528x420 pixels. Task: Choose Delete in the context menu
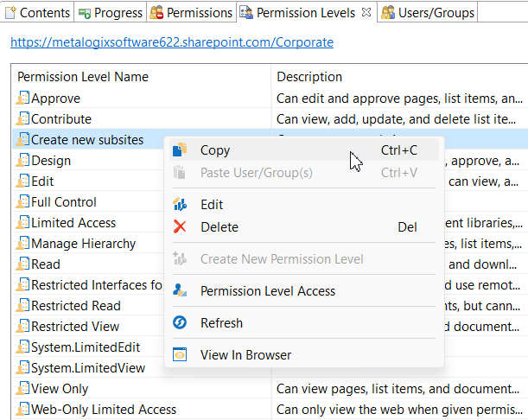coord(219,227)
